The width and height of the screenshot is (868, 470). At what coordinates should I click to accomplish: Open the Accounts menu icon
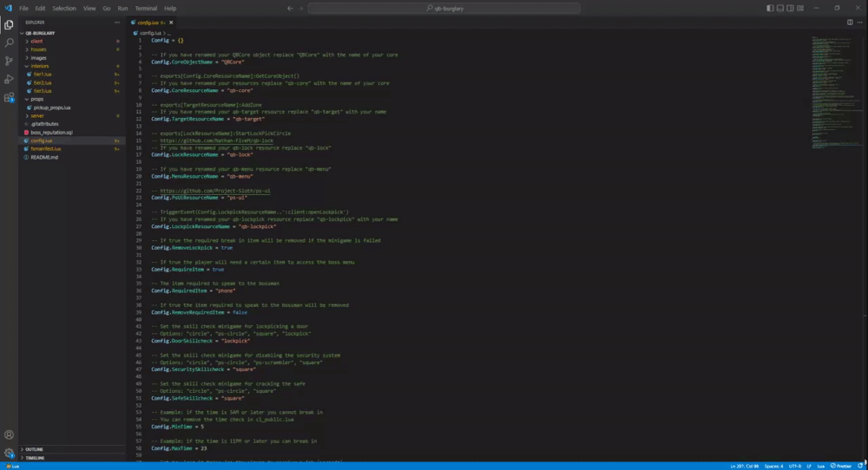click(9, 434)
